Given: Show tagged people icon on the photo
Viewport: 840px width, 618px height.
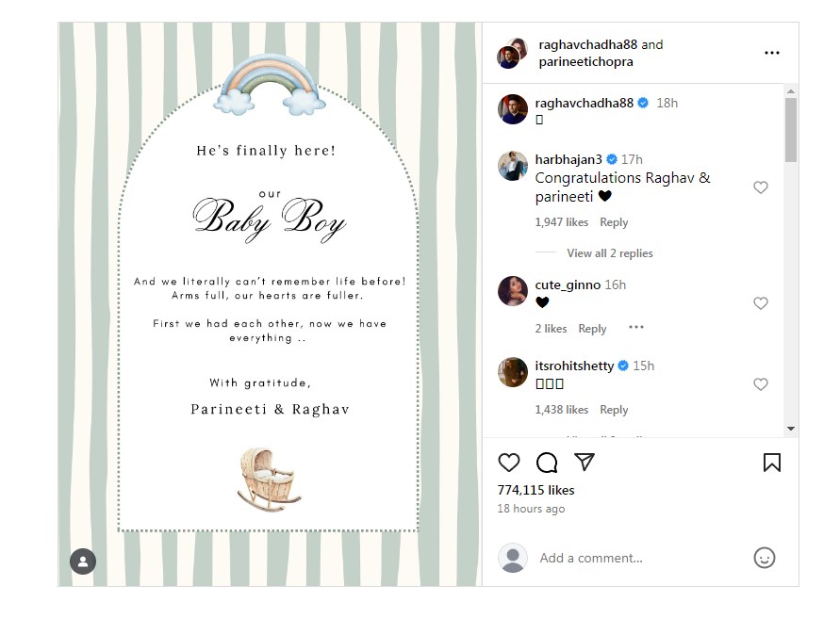Looking at the screenshot, I should 83,561.
